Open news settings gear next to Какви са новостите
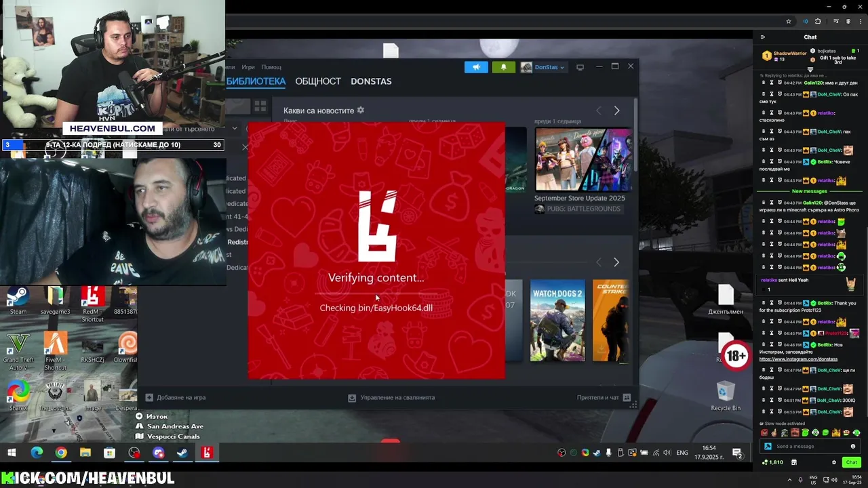This screenshot has width=868, height=488. (x=361, y=110)
